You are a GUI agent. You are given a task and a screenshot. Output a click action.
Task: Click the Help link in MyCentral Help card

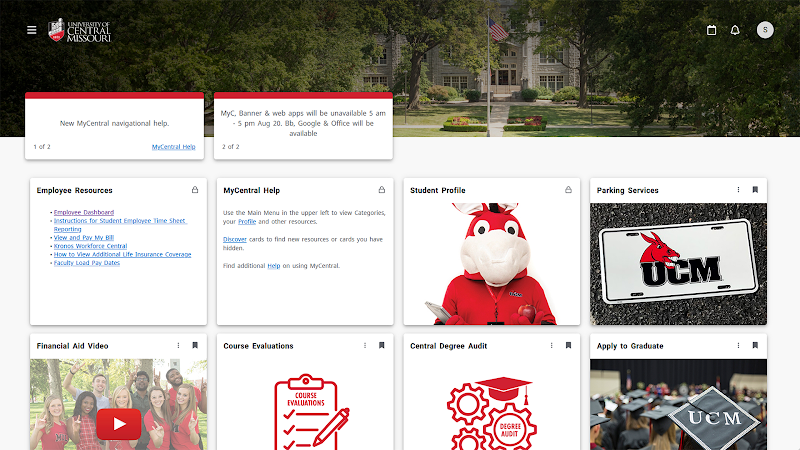point(274,266)
